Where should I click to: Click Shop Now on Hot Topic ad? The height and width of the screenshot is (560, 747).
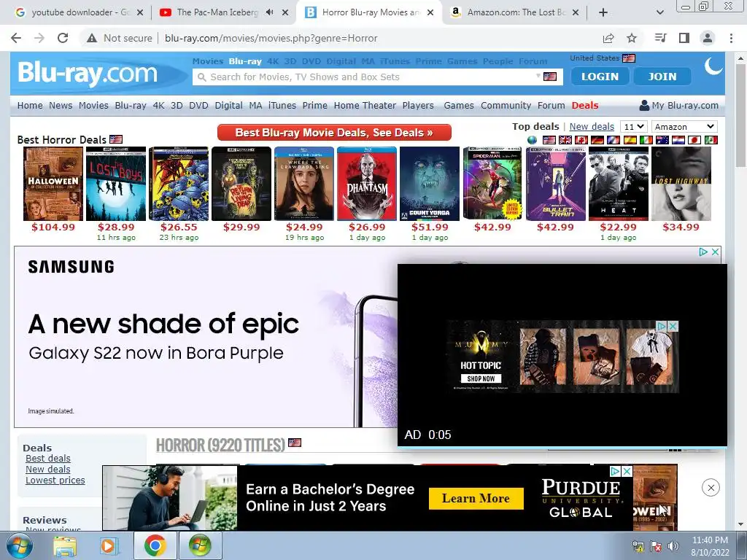(481, 378)
